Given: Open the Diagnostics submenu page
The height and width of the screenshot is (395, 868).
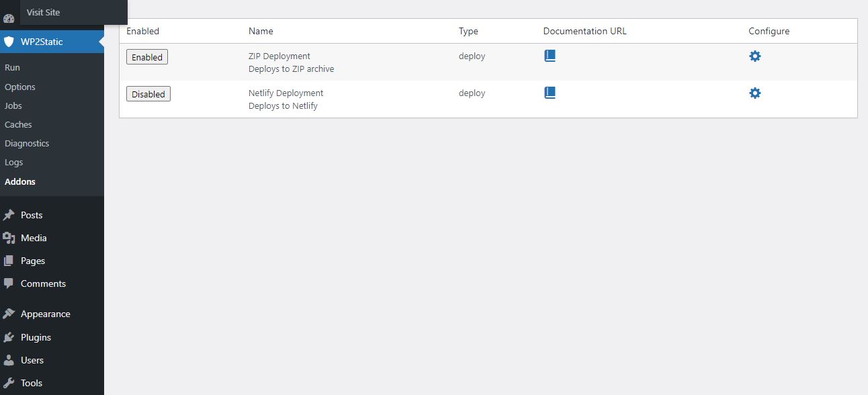Looking at the screenshot, I should [27, 143].
